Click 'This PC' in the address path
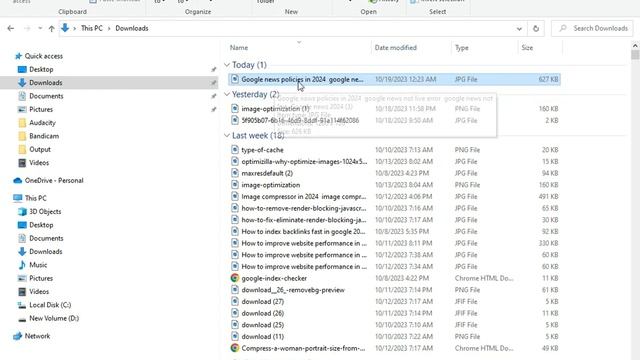Screen dimensions: 640x360 [92, 28]
